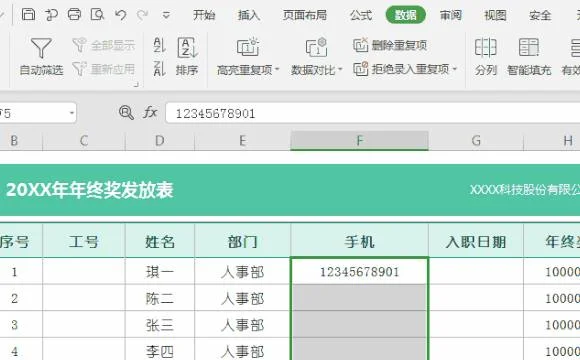This screenshot has width=580, height=360.
Task: Sort descending Z to A
Action: click(159, 69)
